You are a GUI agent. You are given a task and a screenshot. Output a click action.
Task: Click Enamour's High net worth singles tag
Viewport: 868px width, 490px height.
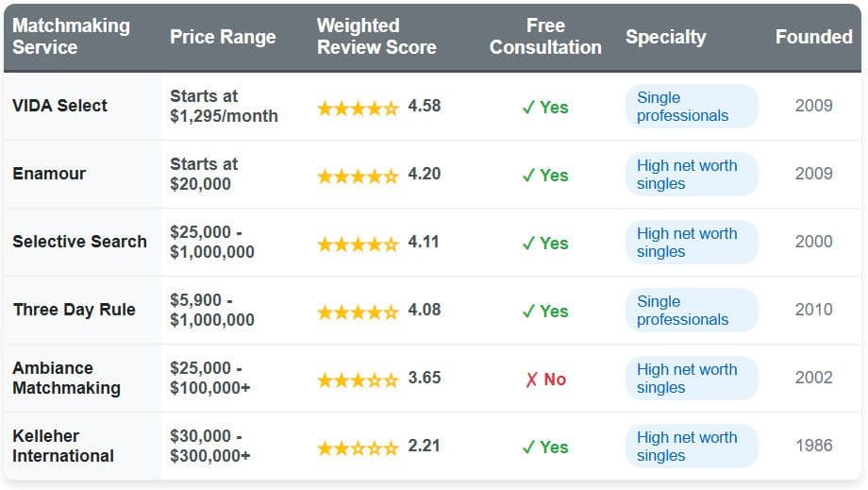(x=691, y=175)
